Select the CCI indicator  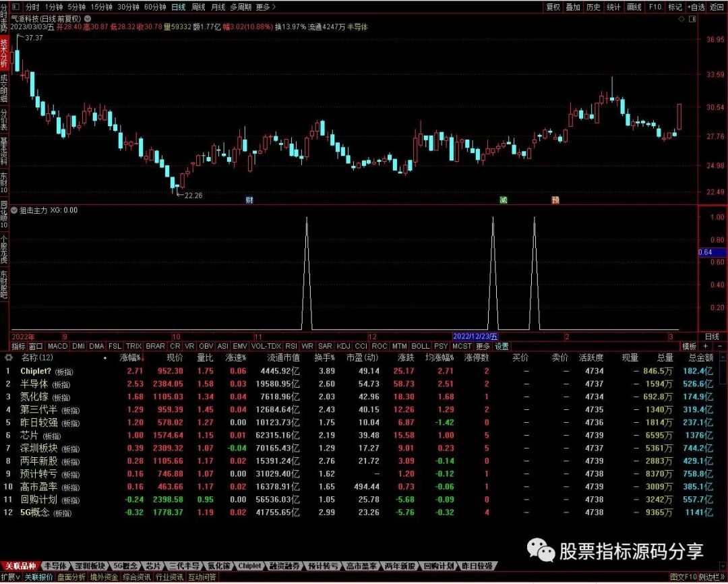point(361,346)
